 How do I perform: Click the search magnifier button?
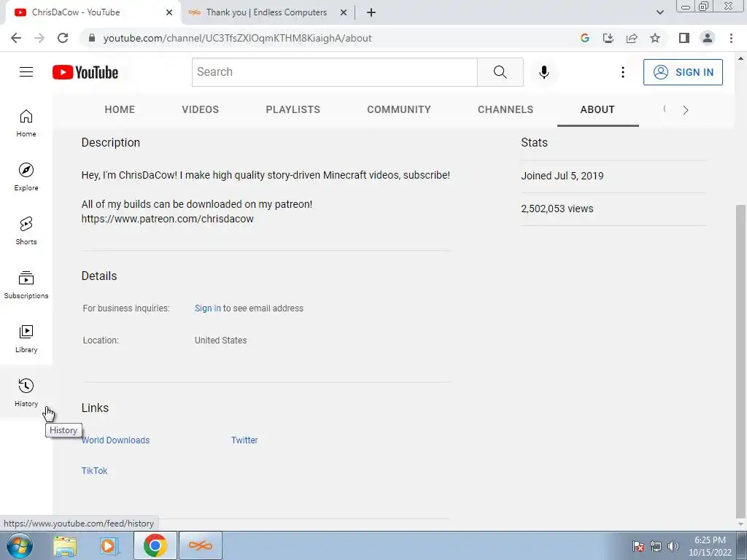click(500, 72)
